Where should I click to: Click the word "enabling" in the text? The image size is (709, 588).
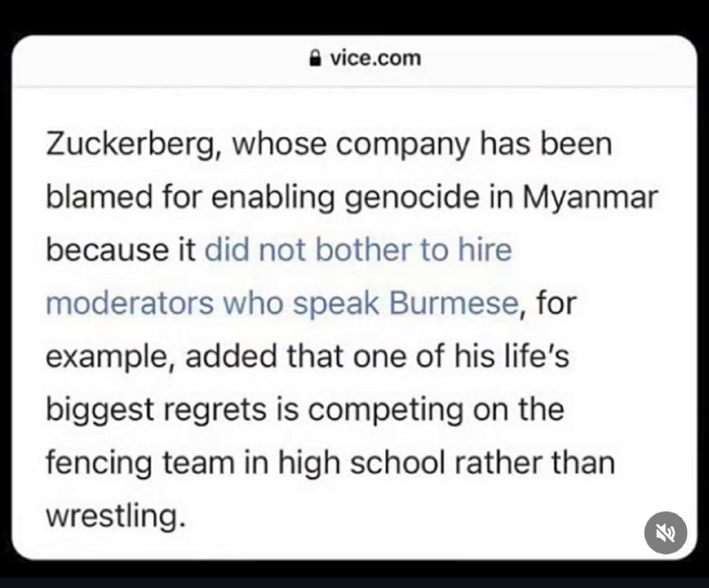click(273, 198)
